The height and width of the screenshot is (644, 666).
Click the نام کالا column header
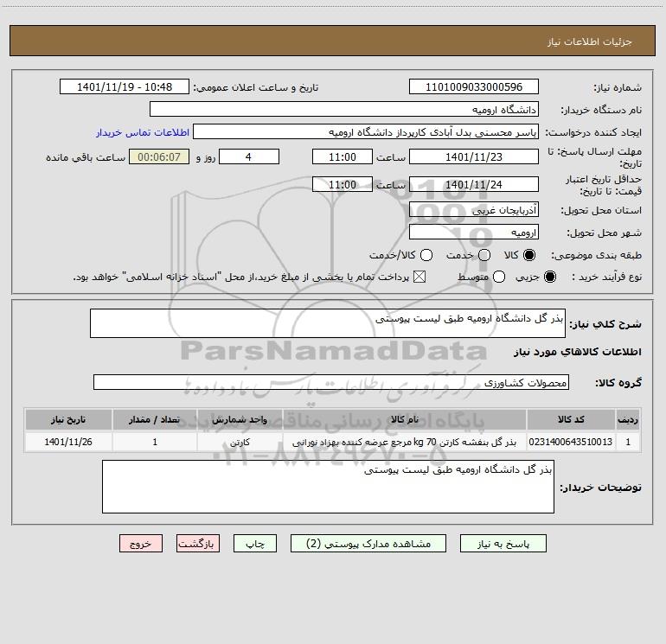click(x=405, y=419)
